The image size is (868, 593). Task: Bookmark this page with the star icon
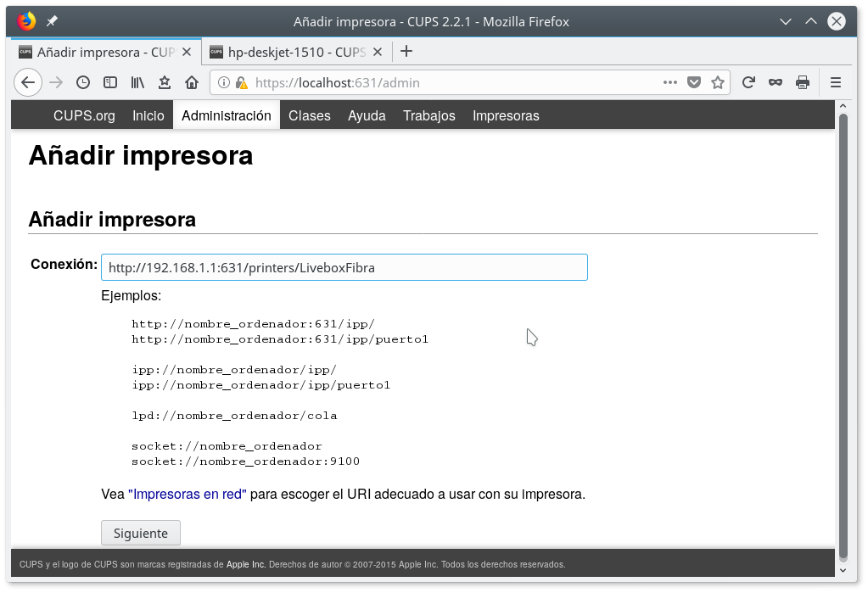718,82
